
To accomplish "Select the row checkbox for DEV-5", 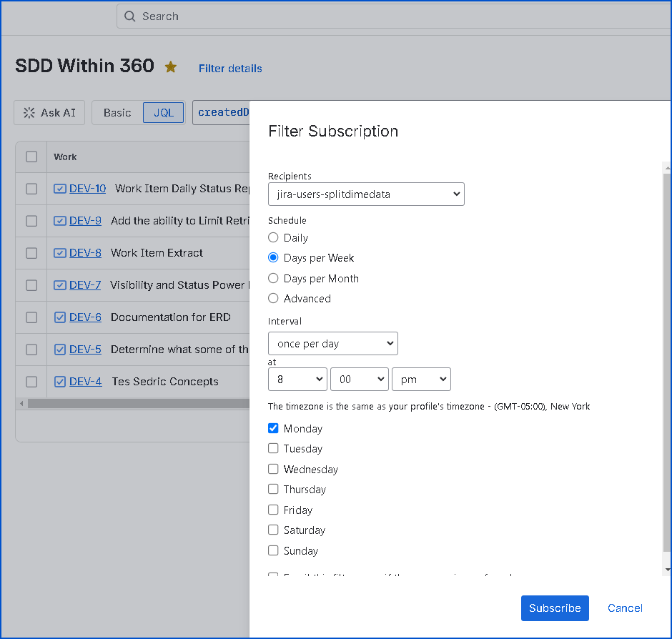I will point(31,350).
